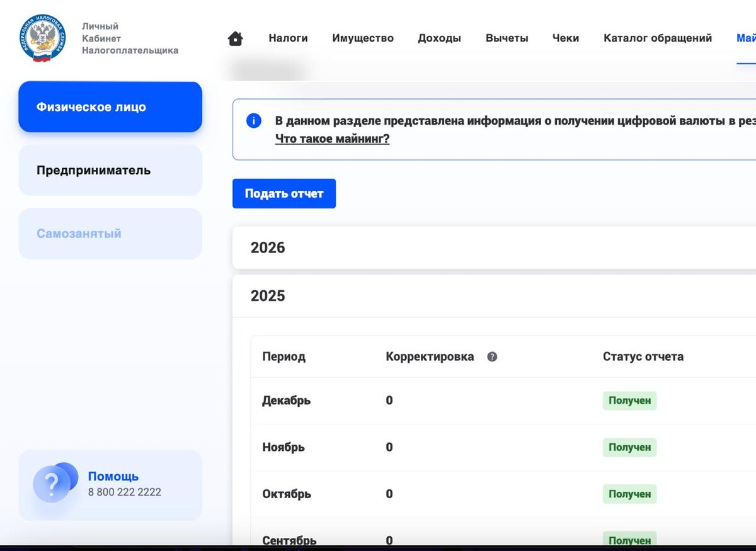Image resolution: width=756 pixels, height=551 pixels.
Task: Click the Получен status in Декабрь row
Action: 629,400
